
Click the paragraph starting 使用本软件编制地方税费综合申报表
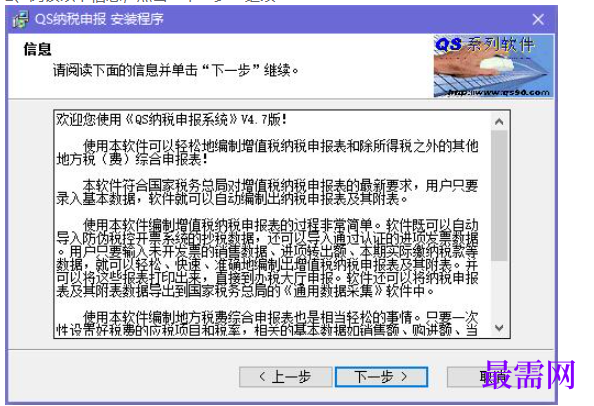267,324
